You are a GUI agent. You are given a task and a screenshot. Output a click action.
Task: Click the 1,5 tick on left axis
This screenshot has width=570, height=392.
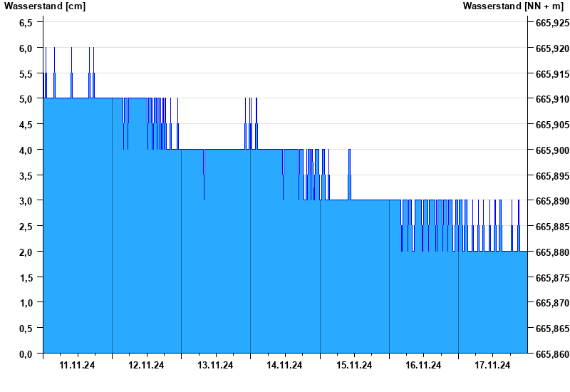(x=26, y=277)
